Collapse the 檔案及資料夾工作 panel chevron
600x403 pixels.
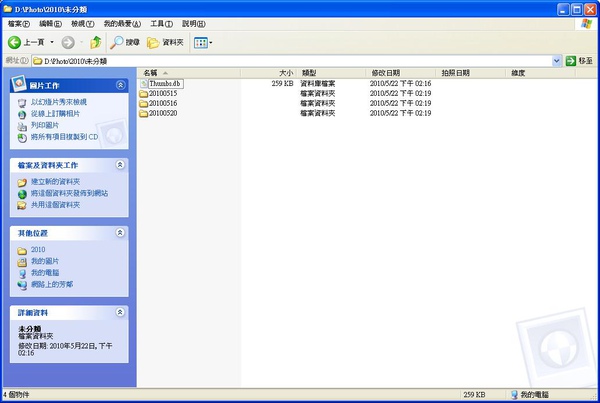(120, 165)
